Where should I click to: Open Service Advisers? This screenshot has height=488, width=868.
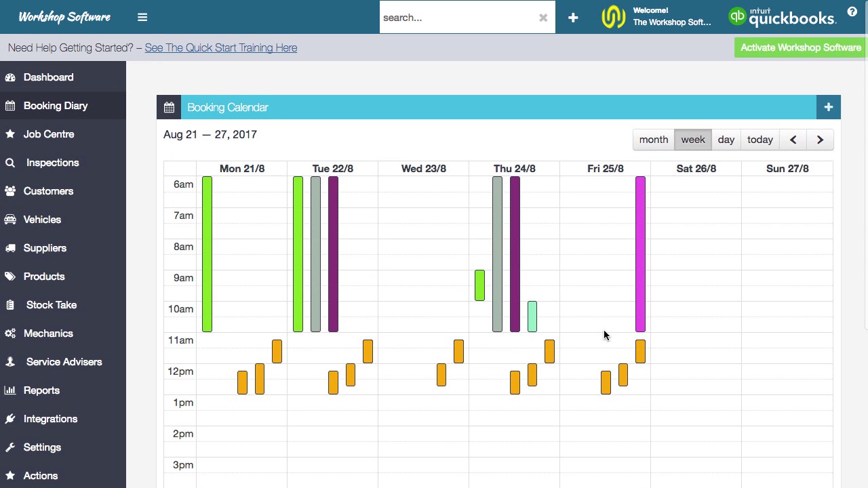click(64, 362)
